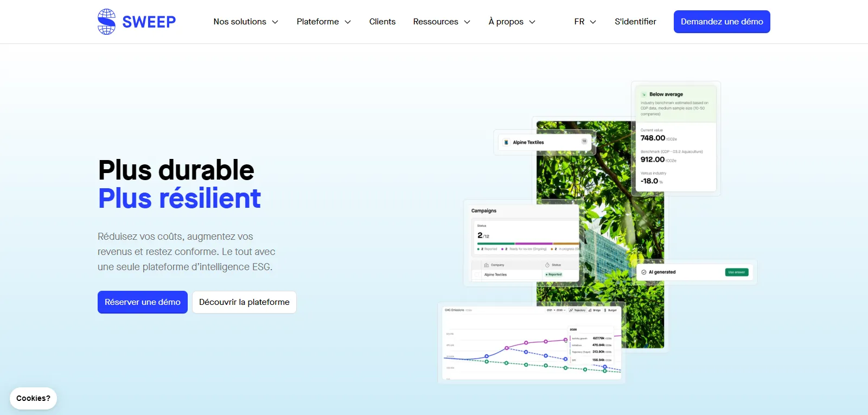The width and height of the screenshot is (868, 415).
Task: Click the Réserver une démo button
Action: coord(143,302)
